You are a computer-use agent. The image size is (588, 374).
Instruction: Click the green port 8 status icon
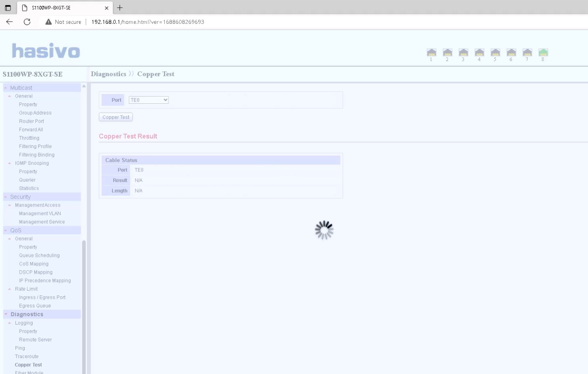[x=543, y=52]
